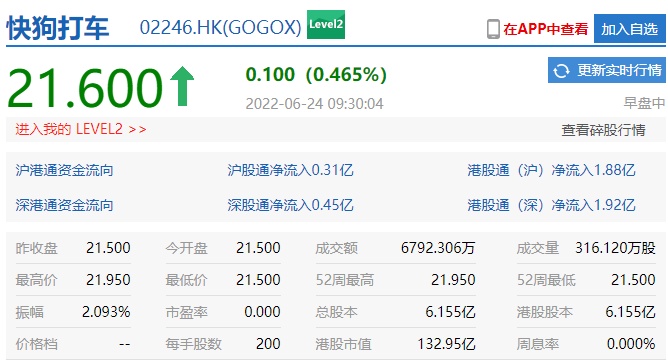Open 进入我的 LEVEL2 link
Viewport: 668px width, 361px height.
81,129
